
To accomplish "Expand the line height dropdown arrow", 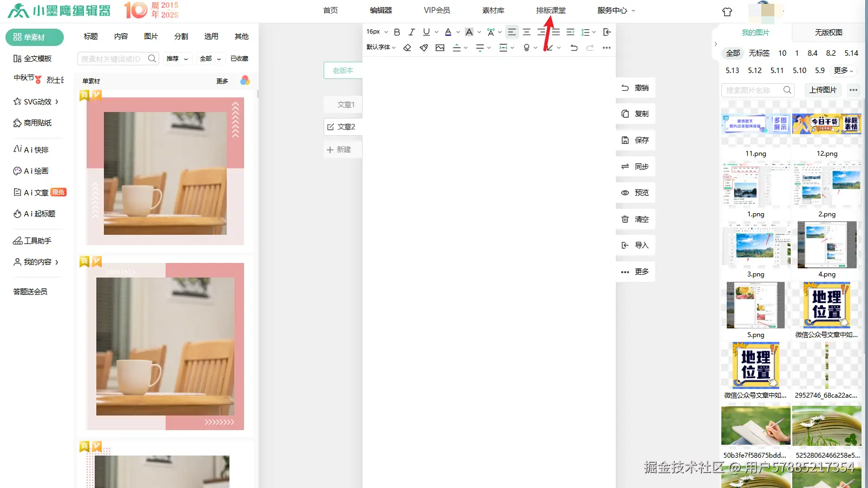I will pyautogui.click(x=594, y=32).
